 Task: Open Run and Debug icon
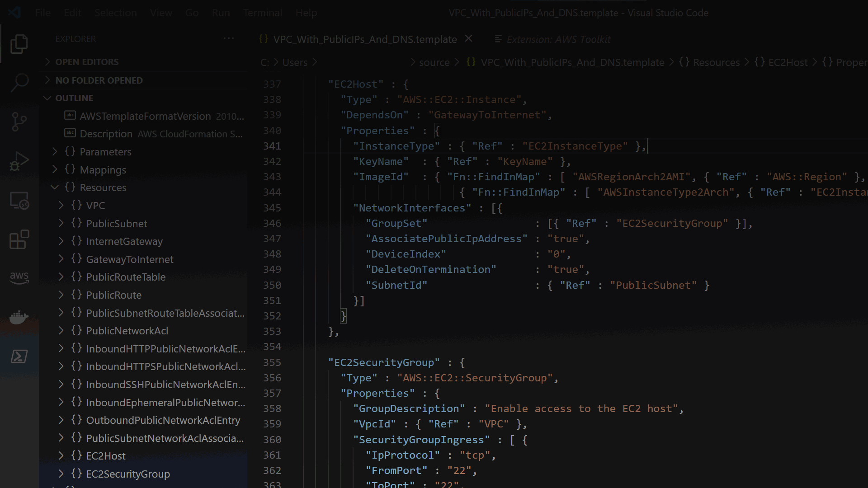pos(19,161)
